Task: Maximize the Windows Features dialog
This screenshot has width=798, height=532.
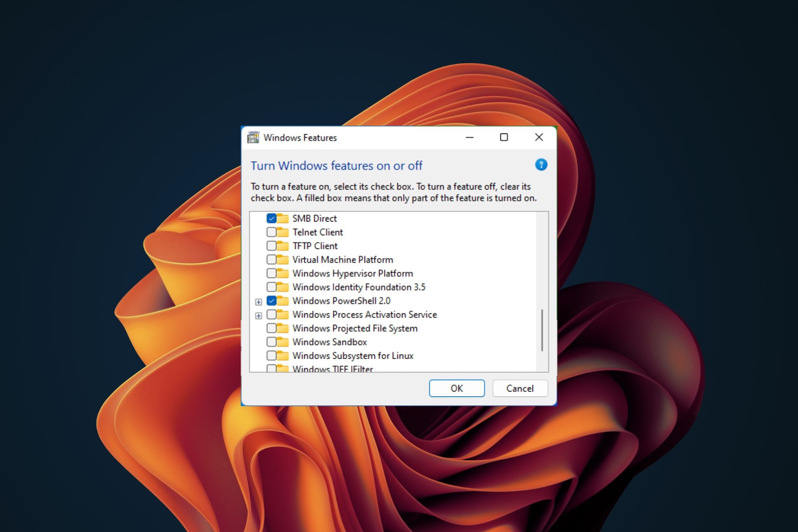Action: (504, 137)
